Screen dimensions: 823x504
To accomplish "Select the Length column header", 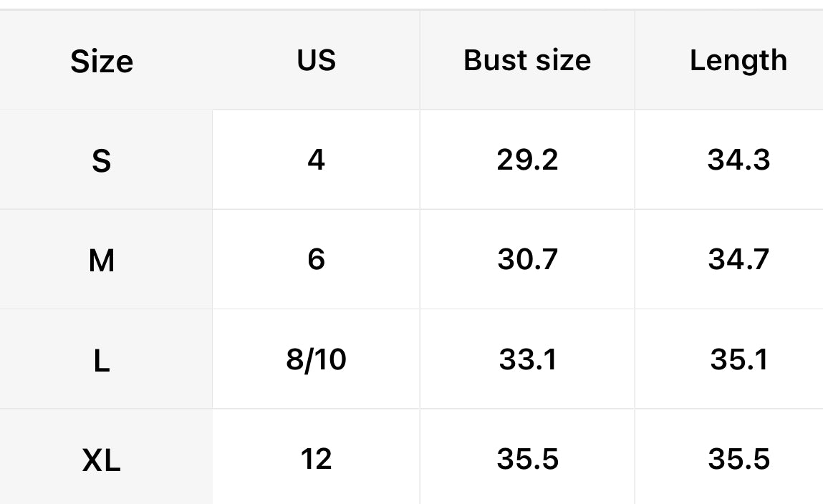I will click(738, 61).
